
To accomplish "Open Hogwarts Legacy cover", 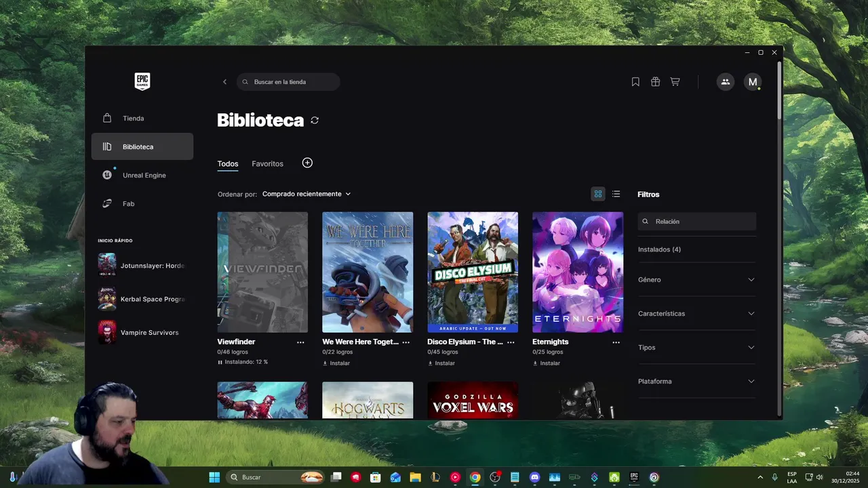I will (368, 400).
